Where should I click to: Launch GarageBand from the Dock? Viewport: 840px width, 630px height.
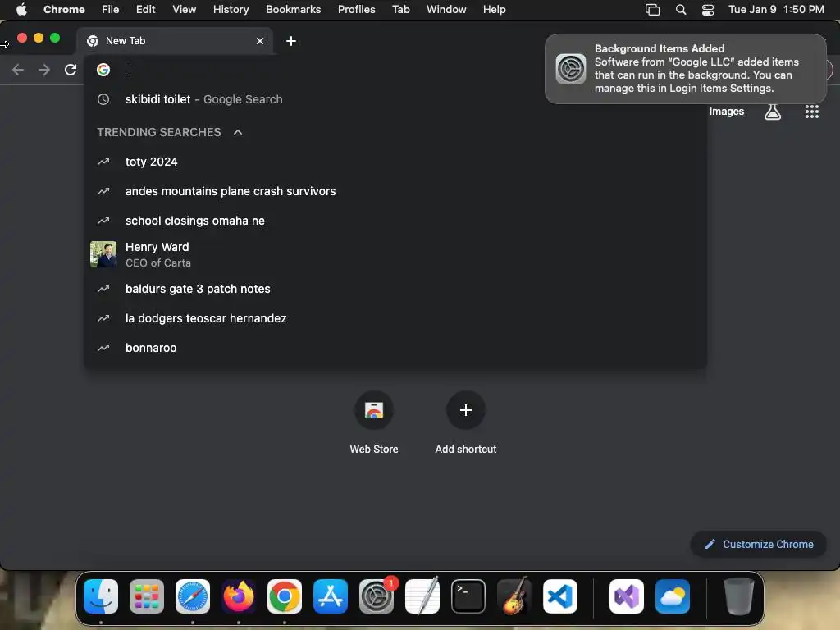pos(514,596)
